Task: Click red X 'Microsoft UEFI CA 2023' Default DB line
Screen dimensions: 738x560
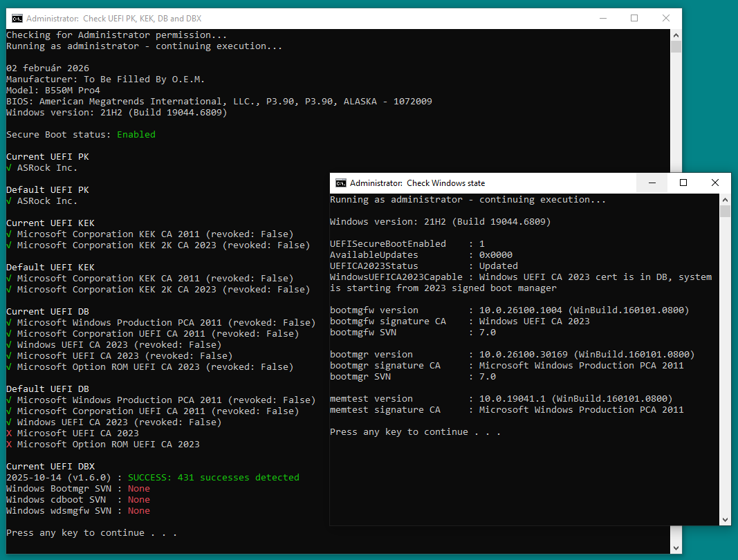Action: [73, 433]
